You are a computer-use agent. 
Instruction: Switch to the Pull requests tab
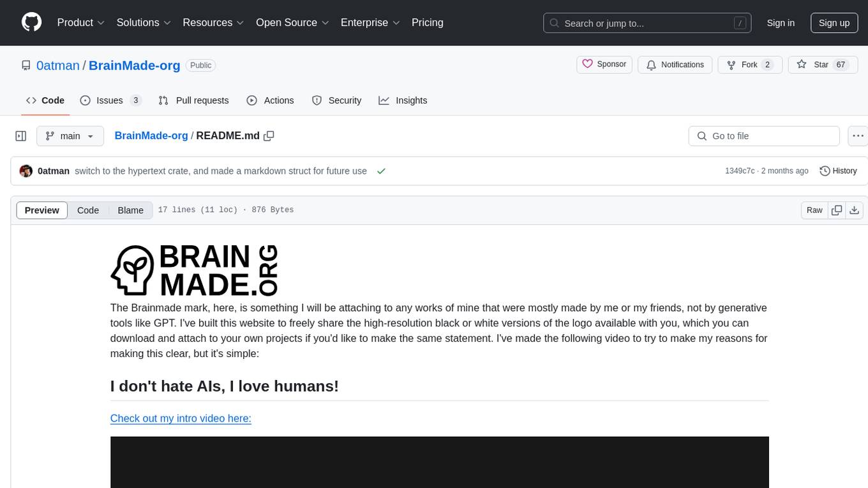[193, 100]
